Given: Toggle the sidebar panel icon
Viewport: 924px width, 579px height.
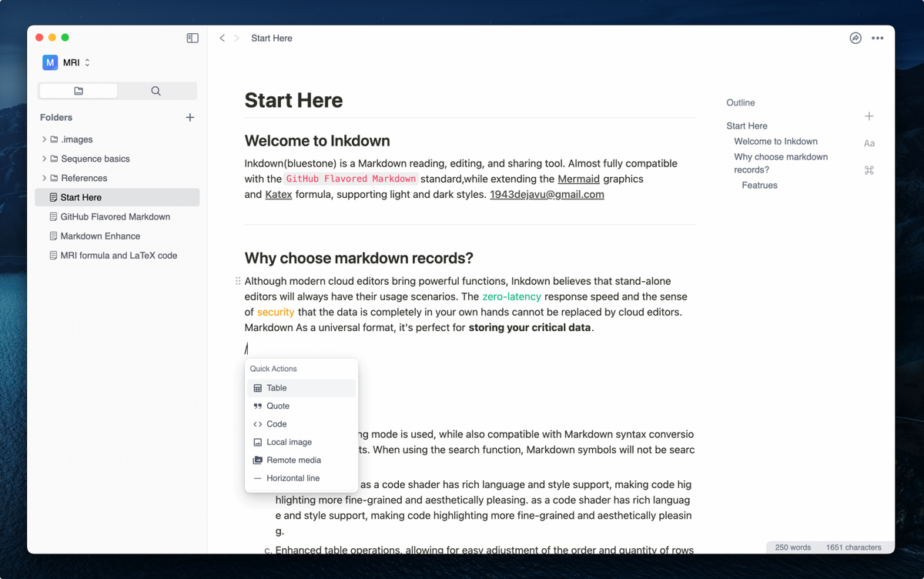Looking at the screenshot, I should [192, 38].
